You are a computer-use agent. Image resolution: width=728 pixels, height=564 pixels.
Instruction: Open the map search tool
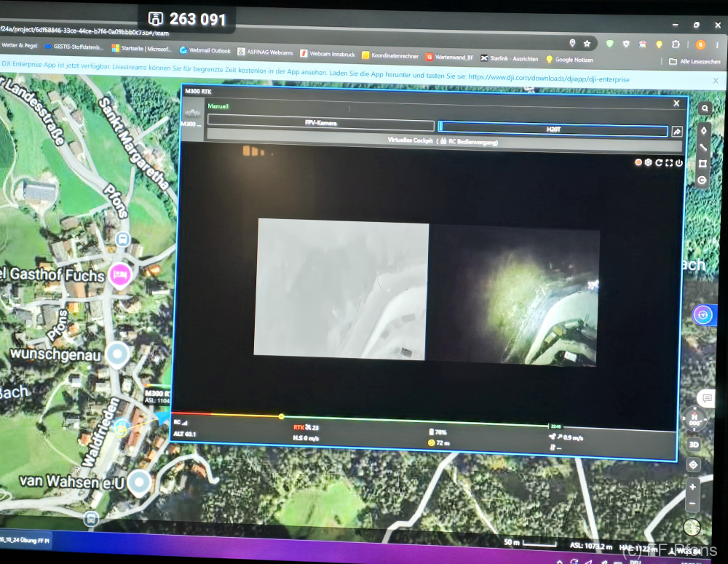[705, 108]
